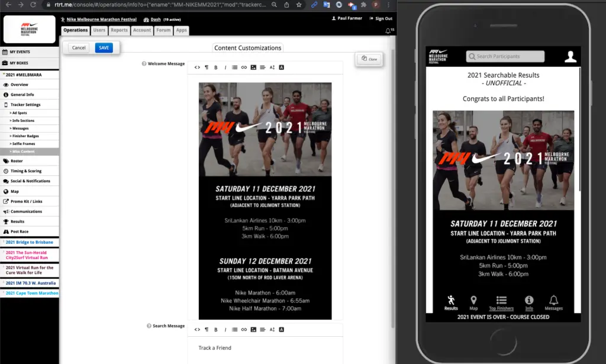Viewport: 606px width, 364px height.
Task: Expand 2021 IM 70.3 W. Australia event
Action: click(30, 284)
